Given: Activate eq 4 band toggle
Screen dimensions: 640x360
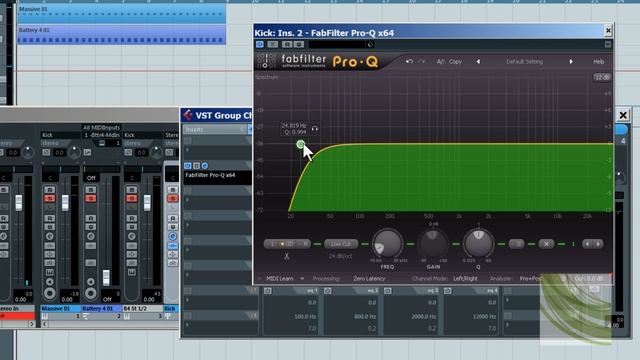Looking at the screenshot, I should (448, 291).
